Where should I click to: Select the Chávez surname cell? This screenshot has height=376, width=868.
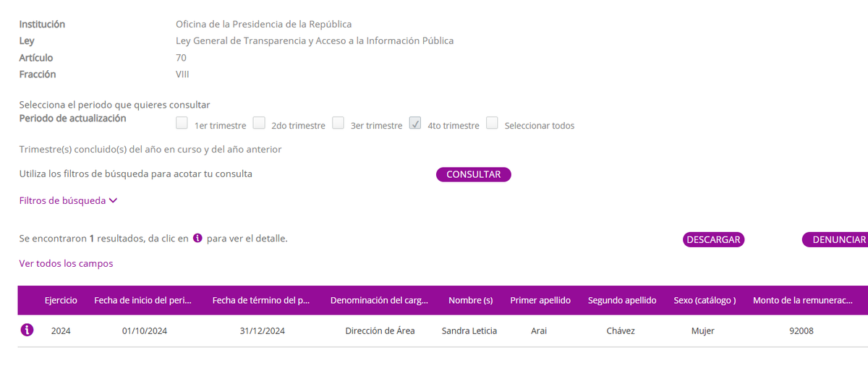[x=621, y=331]
